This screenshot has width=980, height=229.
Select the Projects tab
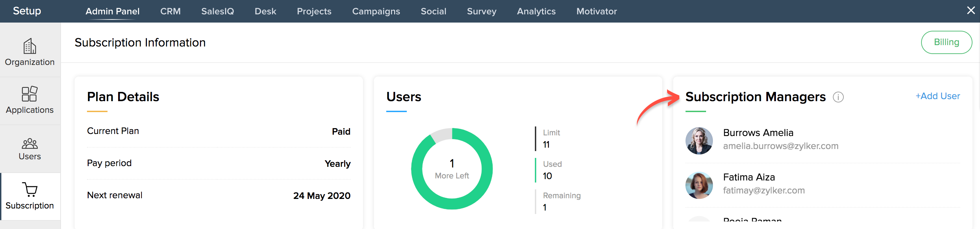[x=314, y=11]
